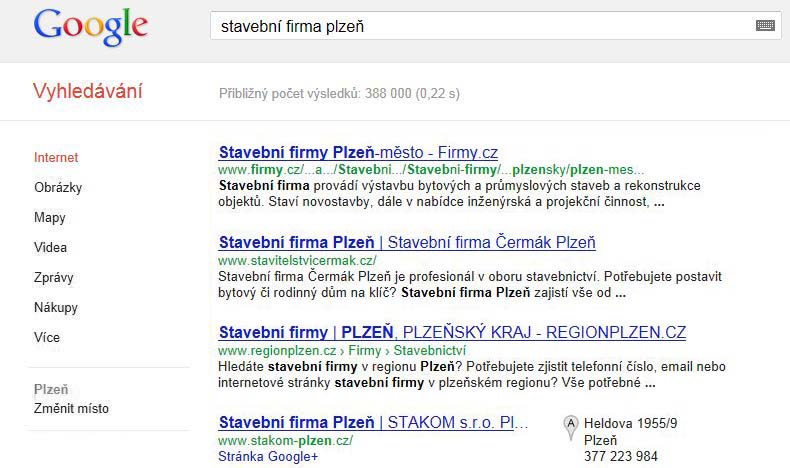Click the www.stavitelstvicermak.cz/ URL text
Viewport: 790px width, 468px height.
coord(297,260)
